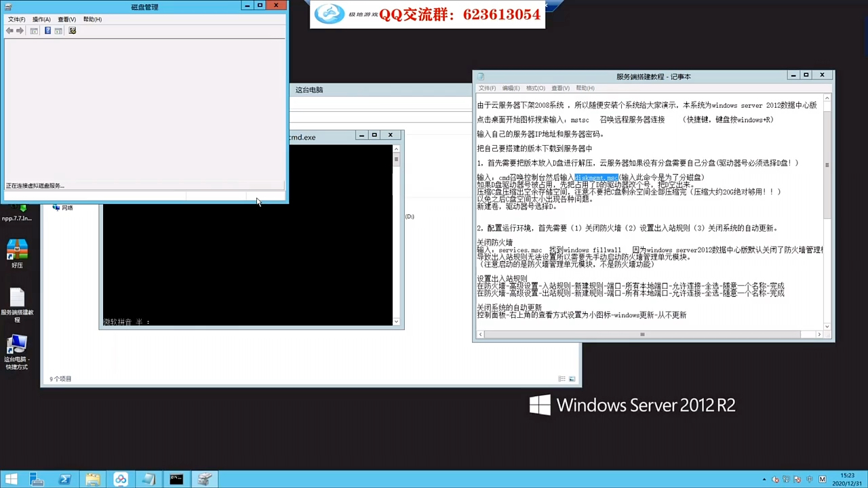The height and width of the screenshot is (488, 868).
Task: Click the Forward arrow in Disk Management toolbar
Action: (20, 30)
